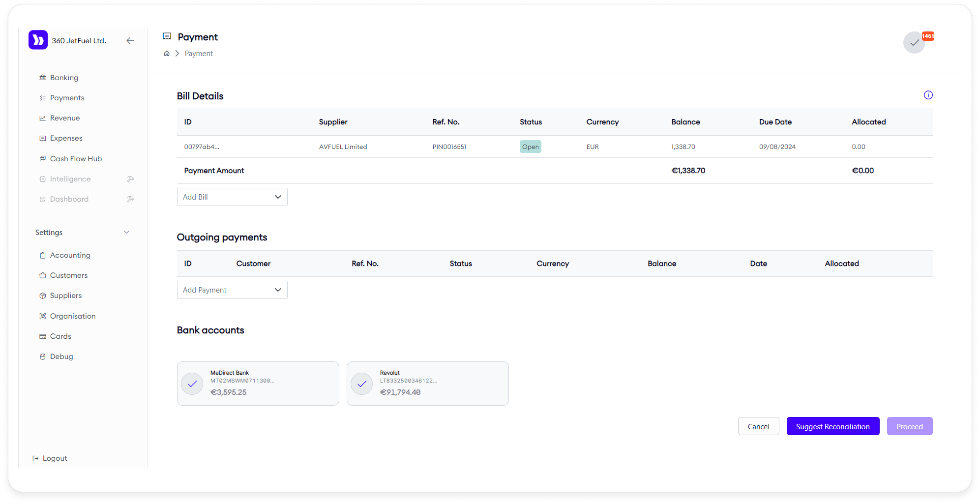Click the Accounting clipboard icon

click(43, 255)
